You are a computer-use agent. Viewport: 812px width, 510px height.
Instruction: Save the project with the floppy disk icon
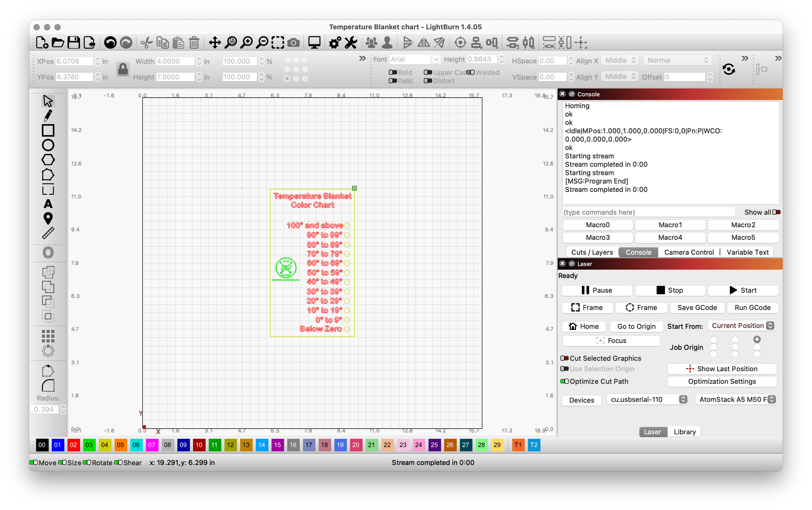coord(74,43)
